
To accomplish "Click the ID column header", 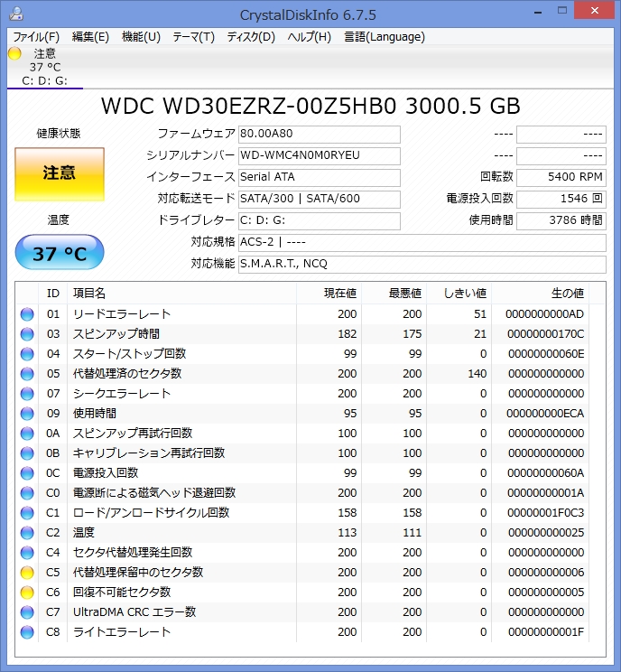I will tap(53, 294).
